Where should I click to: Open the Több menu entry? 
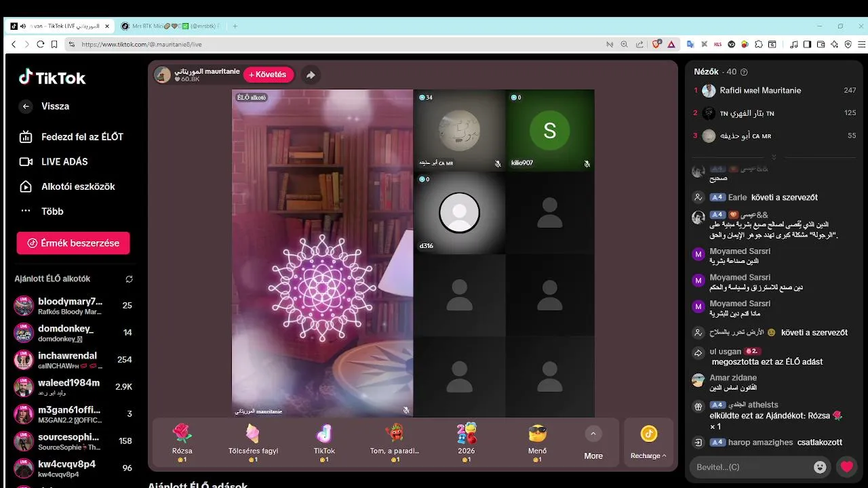[41, 211]
